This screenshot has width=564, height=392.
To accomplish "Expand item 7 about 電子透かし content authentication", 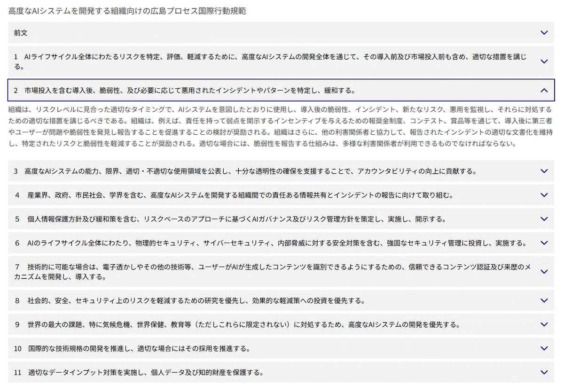I will pos(281,271).
